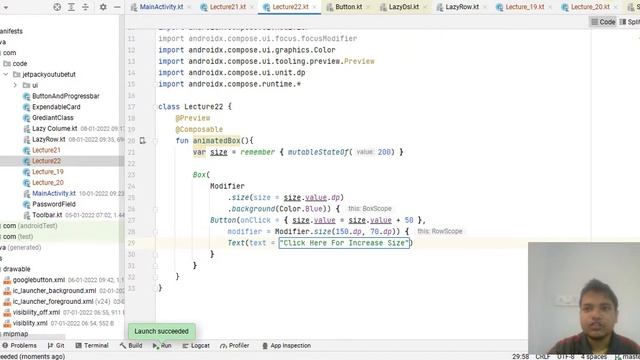640x360 pixels.
Task: Open Lazy Colume.kt in project tree
Action: click(55, 129)
